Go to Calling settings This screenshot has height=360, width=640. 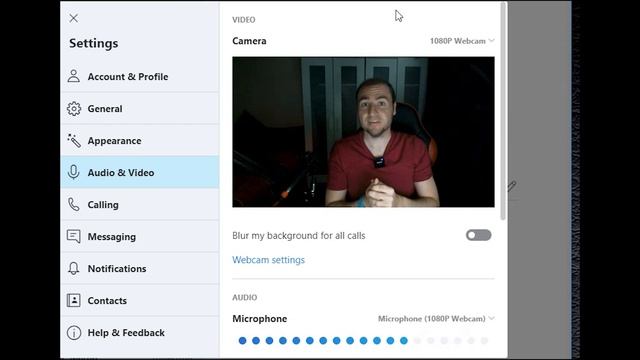(x=140, y=204)
